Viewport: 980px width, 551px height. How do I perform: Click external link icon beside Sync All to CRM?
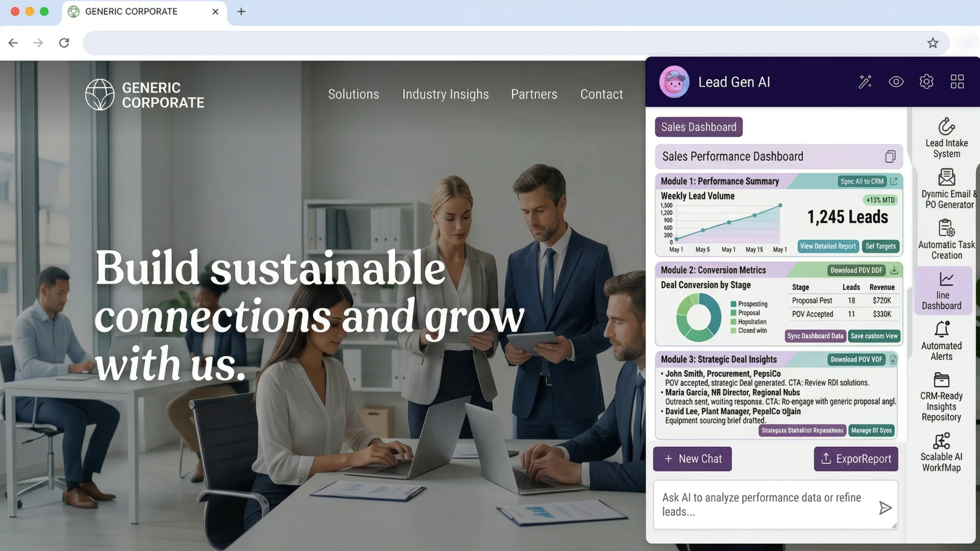[x=894, y=182]
